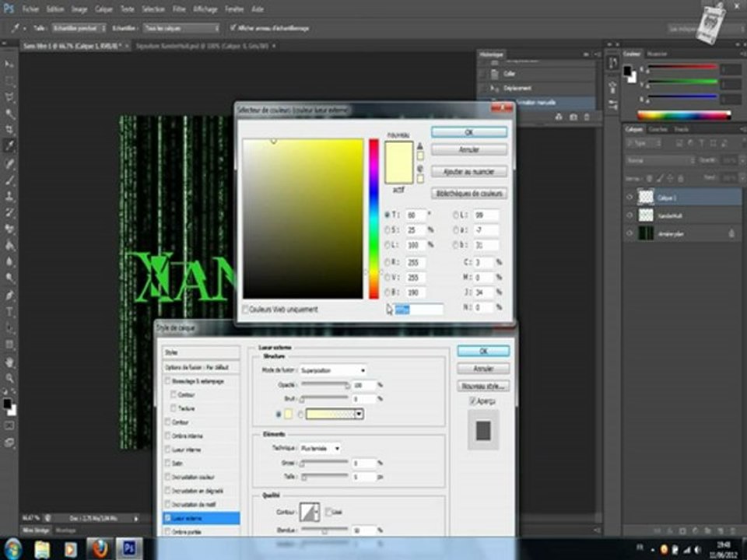The width and height of the screenshot is (747, 560).
Task: Click the lock-all padlock in Calques panel
Action: coord(680,179)
